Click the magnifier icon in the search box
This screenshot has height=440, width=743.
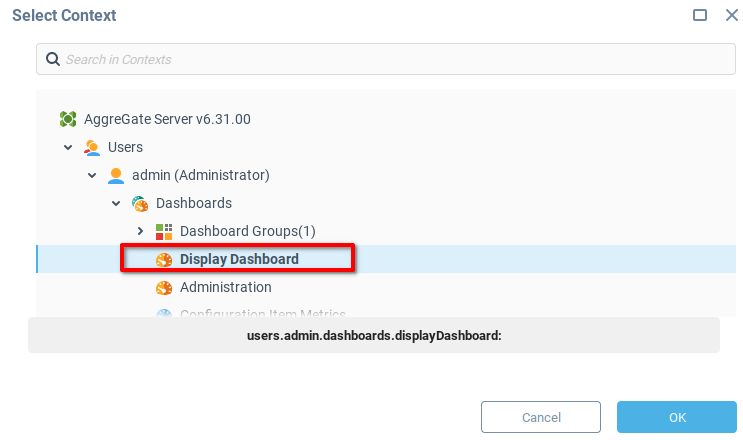click(x=52, y=59)
